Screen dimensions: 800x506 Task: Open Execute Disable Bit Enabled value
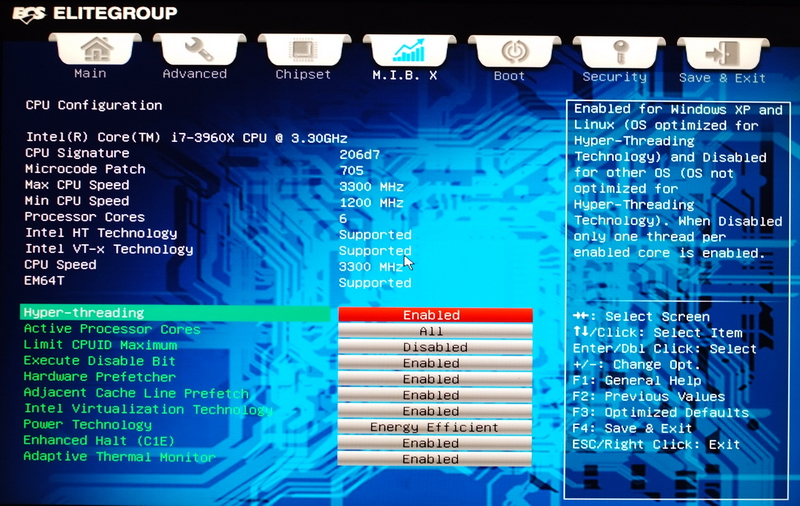(x=435, y=363)
